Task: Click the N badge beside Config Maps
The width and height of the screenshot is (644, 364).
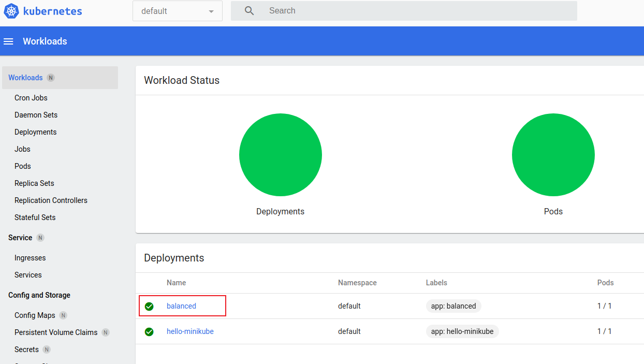Action: pyautogui.click(x=63, y=315)
